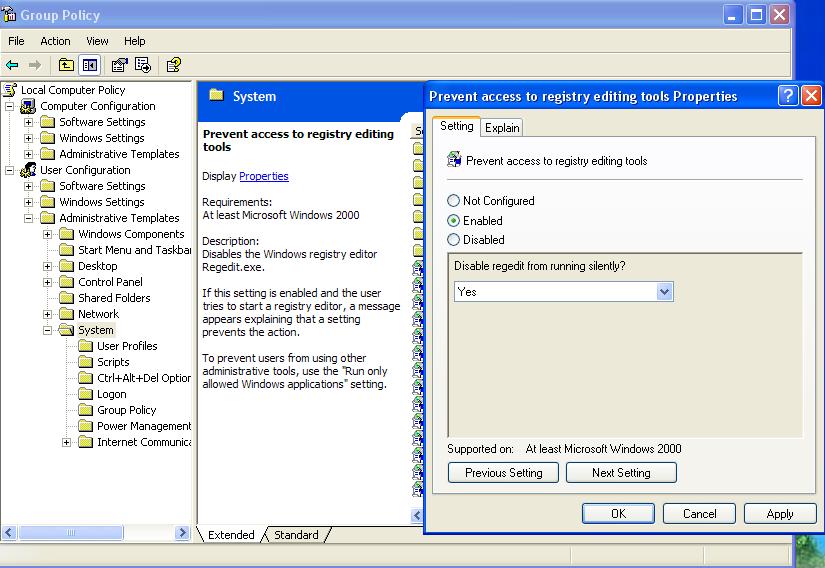Collapse the Computer Configuration node

[9, 106]
